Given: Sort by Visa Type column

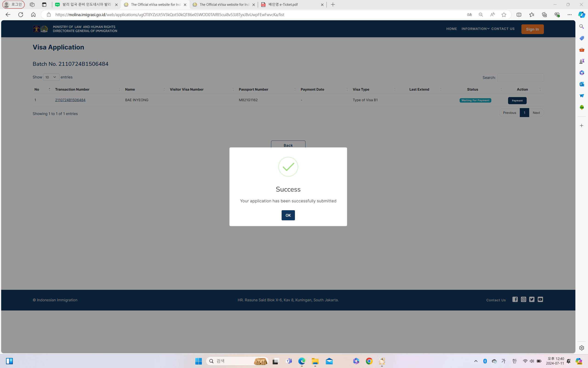Looking at the screenshot, I should point(374,89).
